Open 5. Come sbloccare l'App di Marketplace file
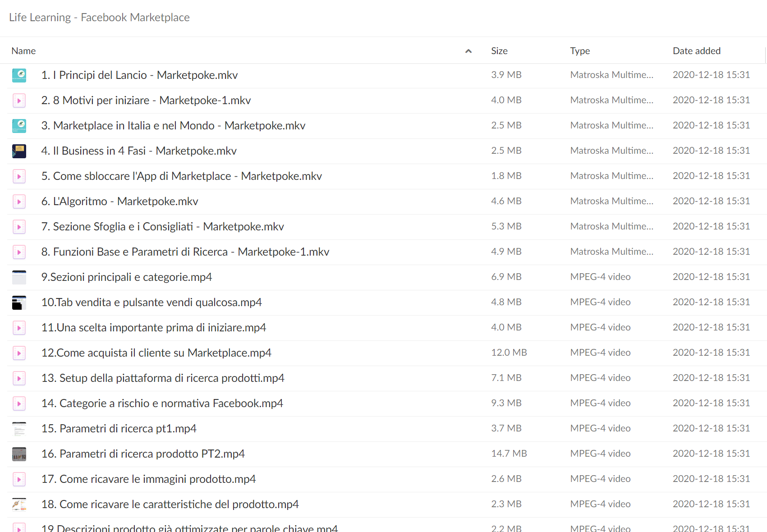 [x=182, y=176]
